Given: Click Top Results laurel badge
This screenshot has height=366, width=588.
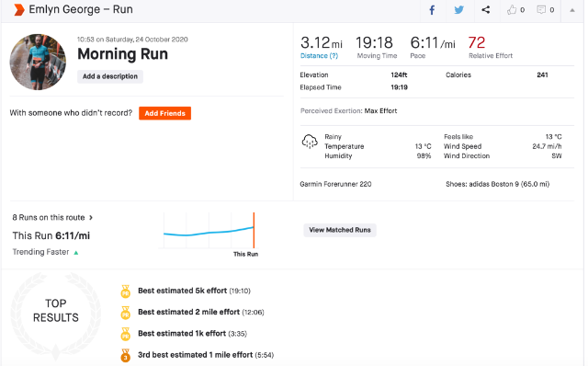Looking at the screenshot, I should pyautogui.click(x=56, y=316).
